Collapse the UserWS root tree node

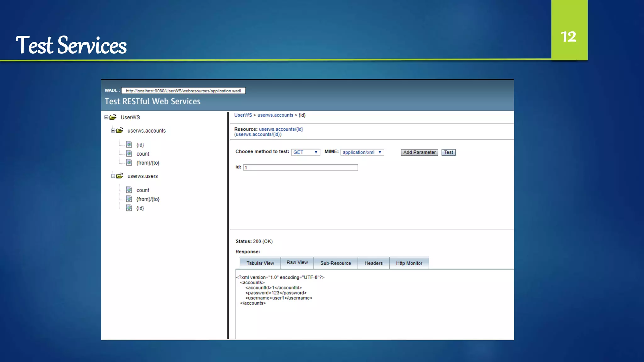(x=106, y=117)
